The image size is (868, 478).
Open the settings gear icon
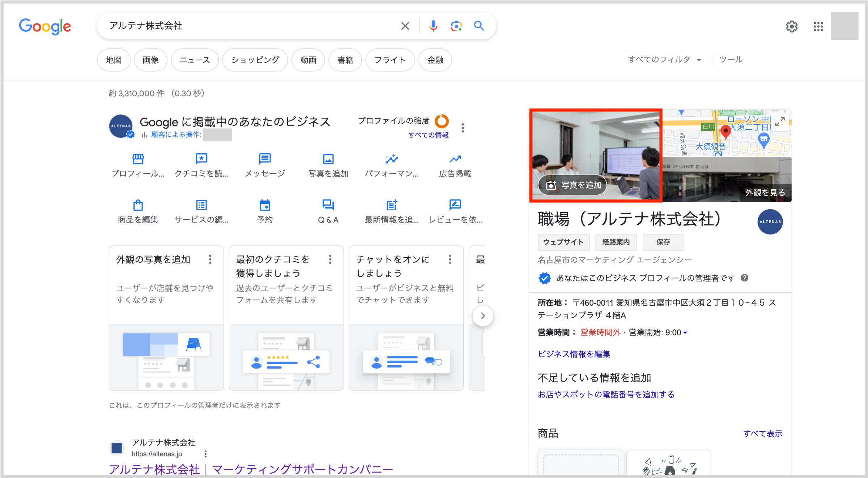[x=792, y=26]
